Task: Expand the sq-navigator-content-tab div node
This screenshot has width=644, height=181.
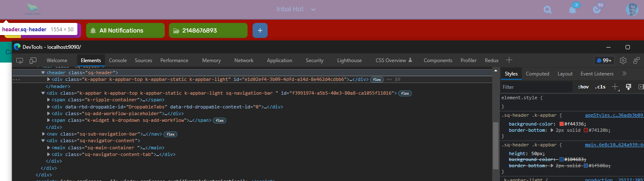Action: (49, 154)
